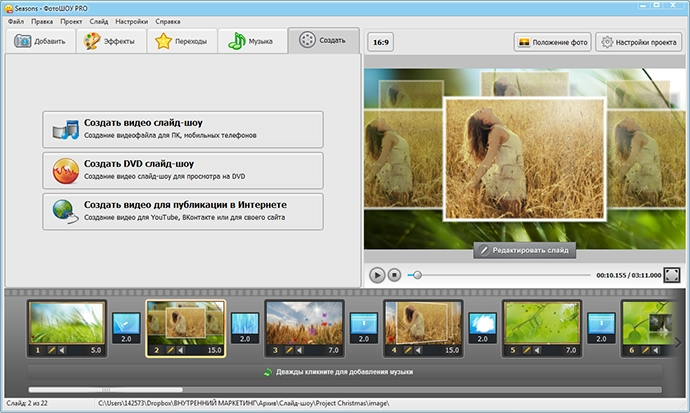Click the Play button under preview
Image resolution: width=690 pixels, height=413 pixels.
377,275
